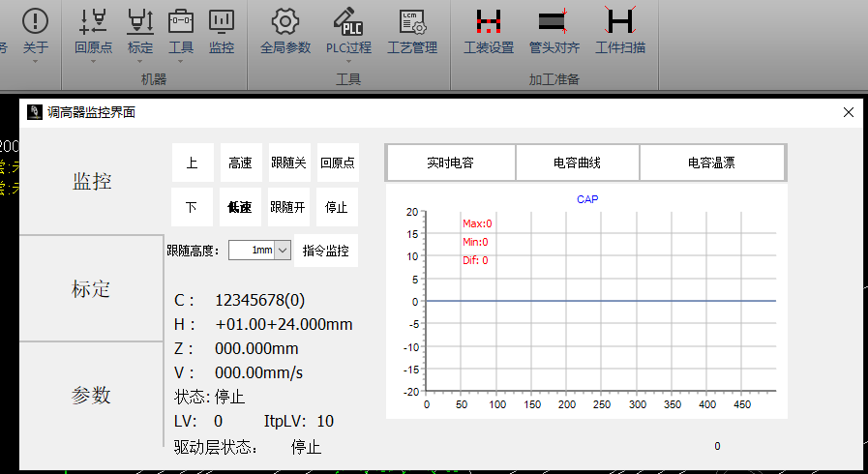Click the 管头对齐 pipe-head alignment icon
The width and height of the screenshot is (868, 474).
point(554,22)
